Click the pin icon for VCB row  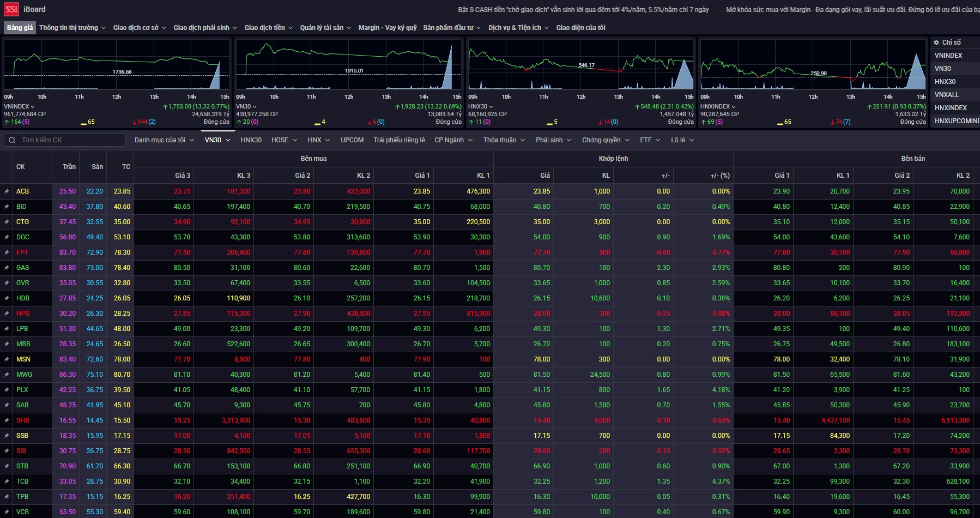click(x=7, y=512)
